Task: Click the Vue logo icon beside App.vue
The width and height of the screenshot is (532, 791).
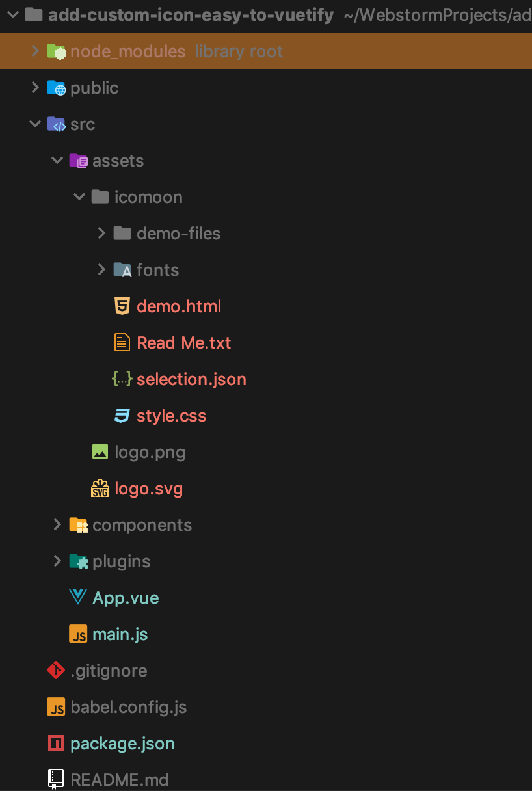Action: pyautogui.click(x=78, y=598)
